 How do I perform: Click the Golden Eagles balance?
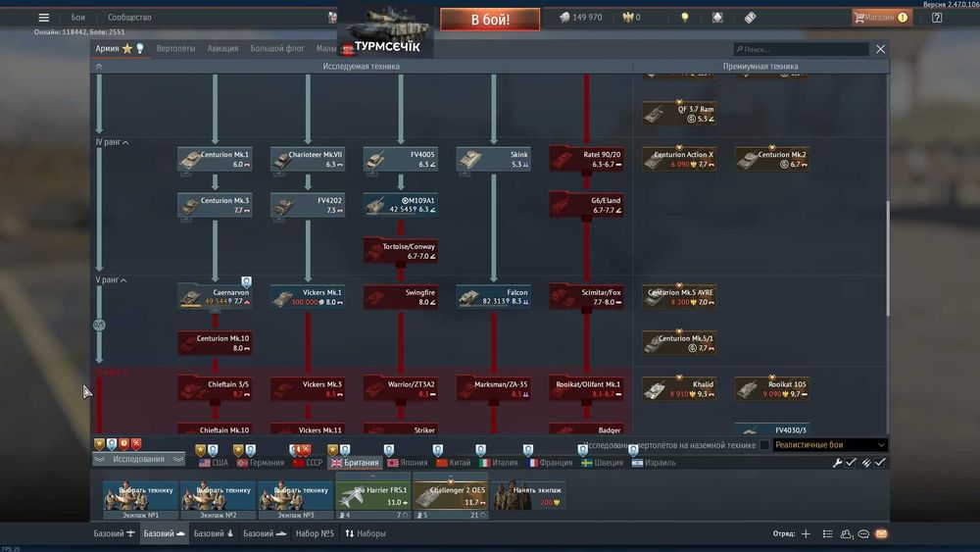click(632, 18)
